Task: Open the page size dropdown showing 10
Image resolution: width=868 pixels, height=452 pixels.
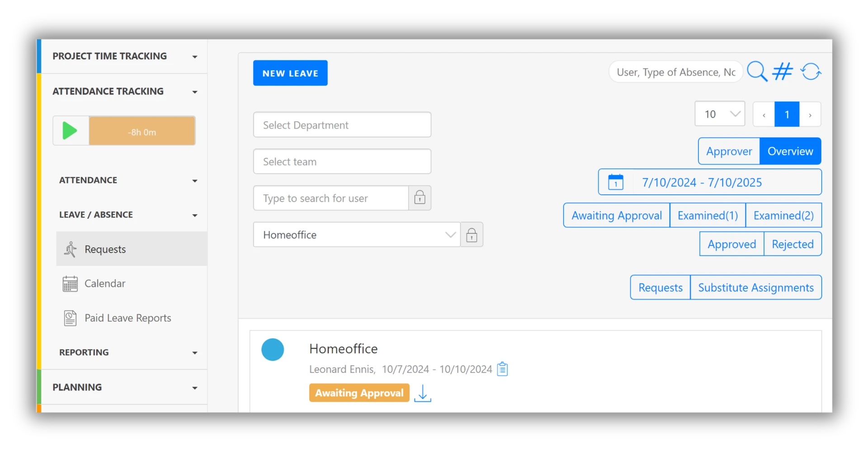Action: click(719, 114)
